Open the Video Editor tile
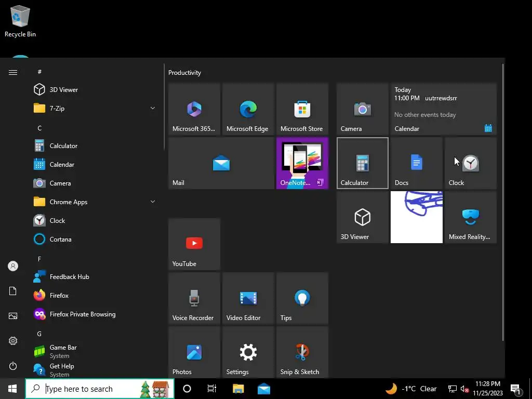The image size is (532, 399). [x=248, y=298]
